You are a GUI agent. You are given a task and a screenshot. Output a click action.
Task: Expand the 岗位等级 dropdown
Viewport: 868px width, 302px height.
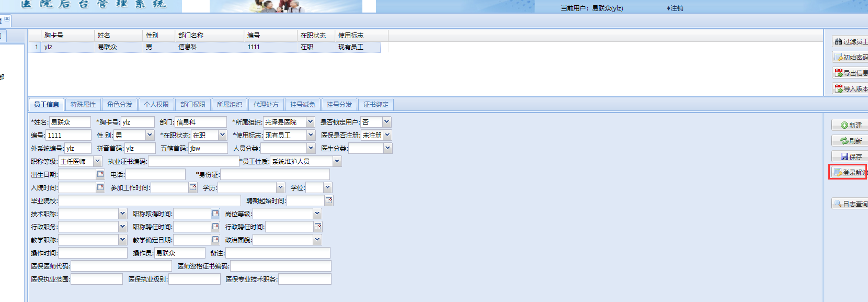(x=317, y=214)
